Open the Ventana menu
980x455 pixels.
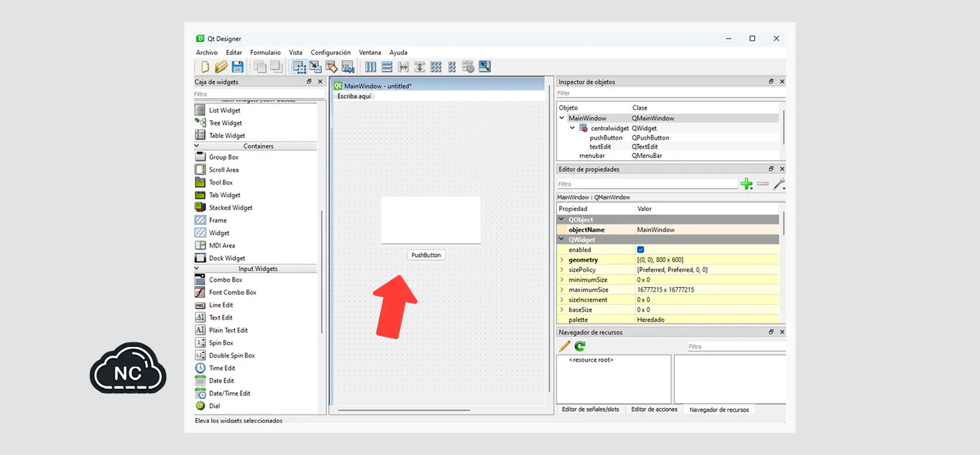(370, 52)
